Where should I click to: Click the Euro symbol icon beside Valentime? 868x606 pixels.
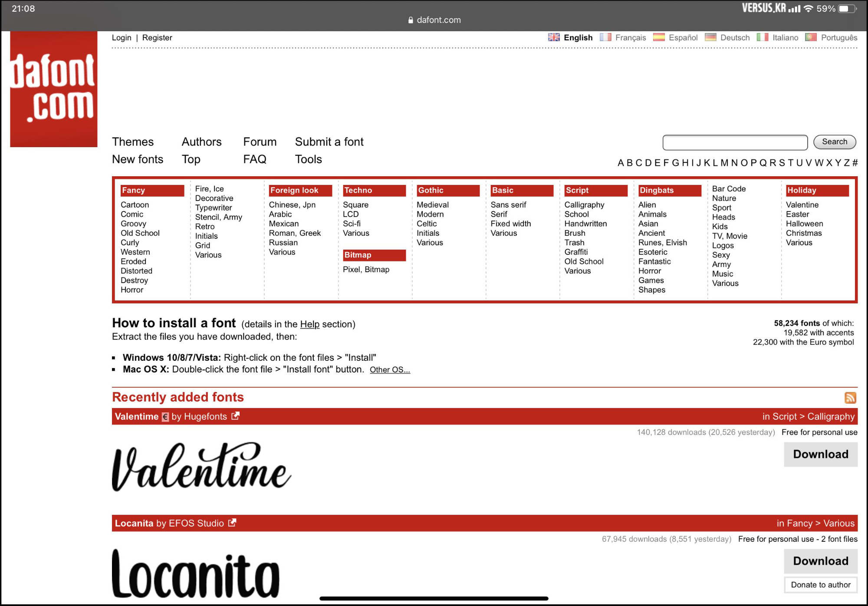pos(165,417)
